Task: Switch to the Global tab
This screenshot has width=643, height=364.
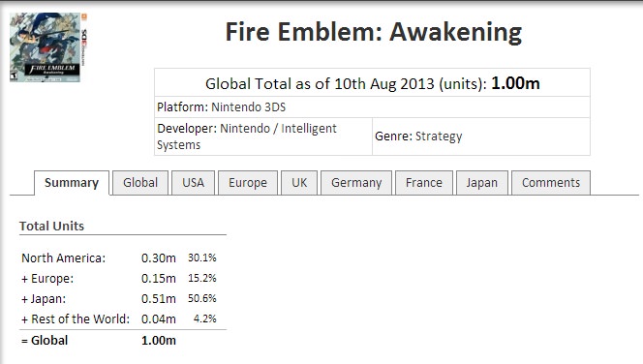Action: (x=140, y=183)
